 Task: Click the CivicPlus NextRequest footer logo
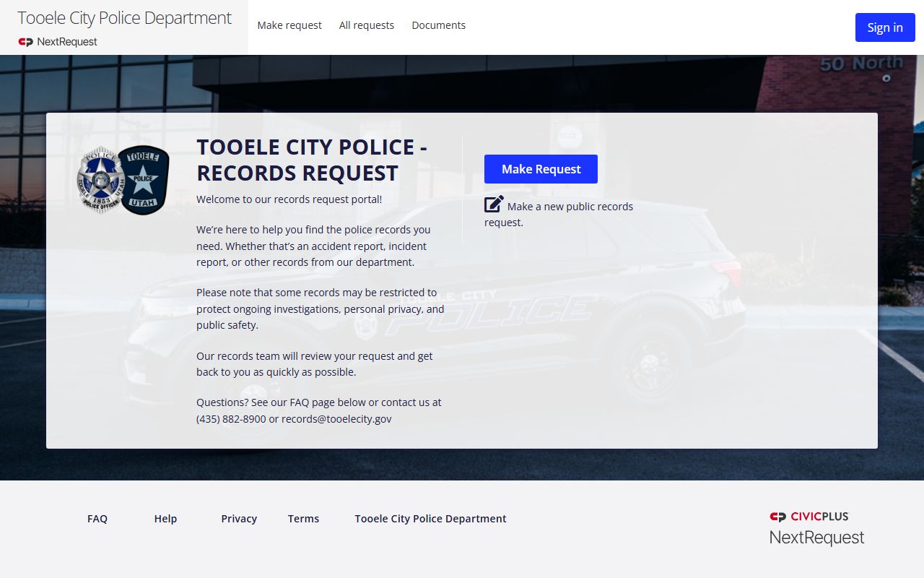[x=816, y=529]
